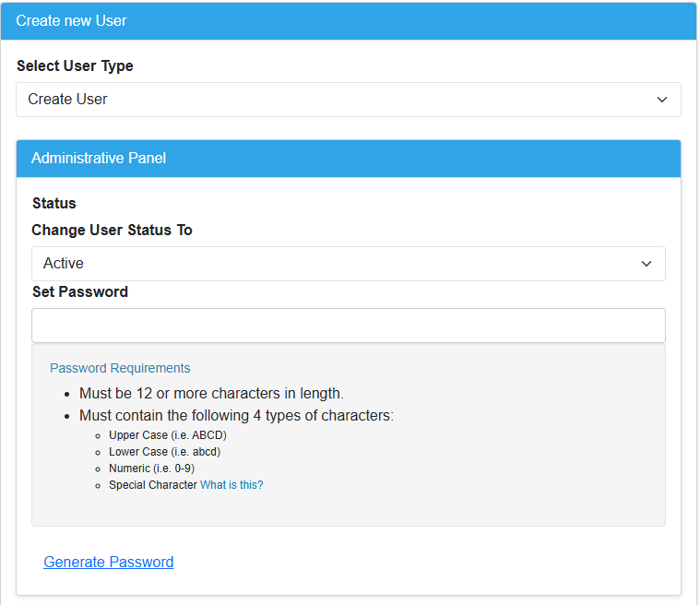Click the Administrative Panel header bar

coord(348,159)
